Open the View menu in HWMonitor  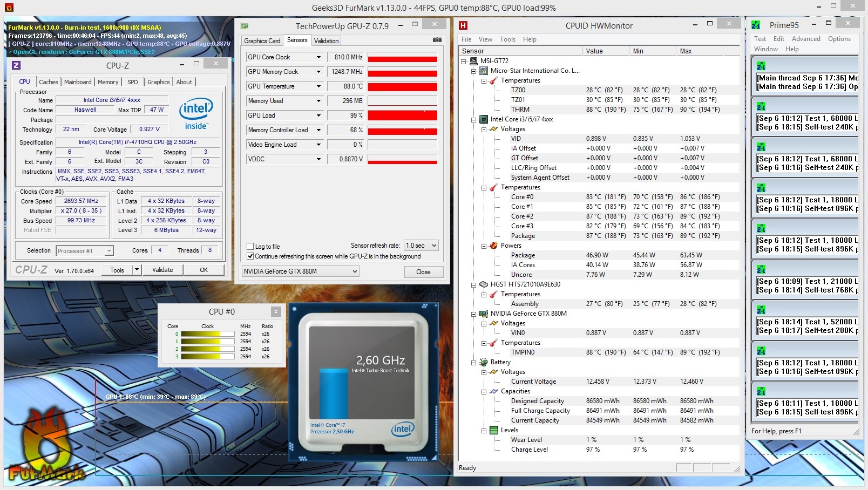[485, 39]
